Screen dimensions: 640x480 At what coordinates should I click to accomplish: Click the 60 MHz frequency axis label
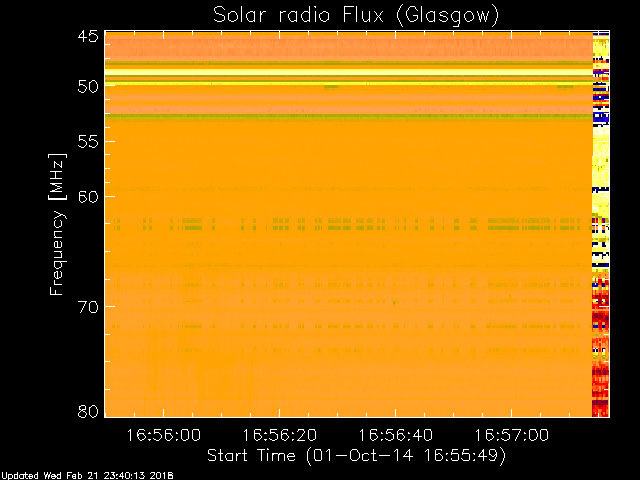(88, 197)
